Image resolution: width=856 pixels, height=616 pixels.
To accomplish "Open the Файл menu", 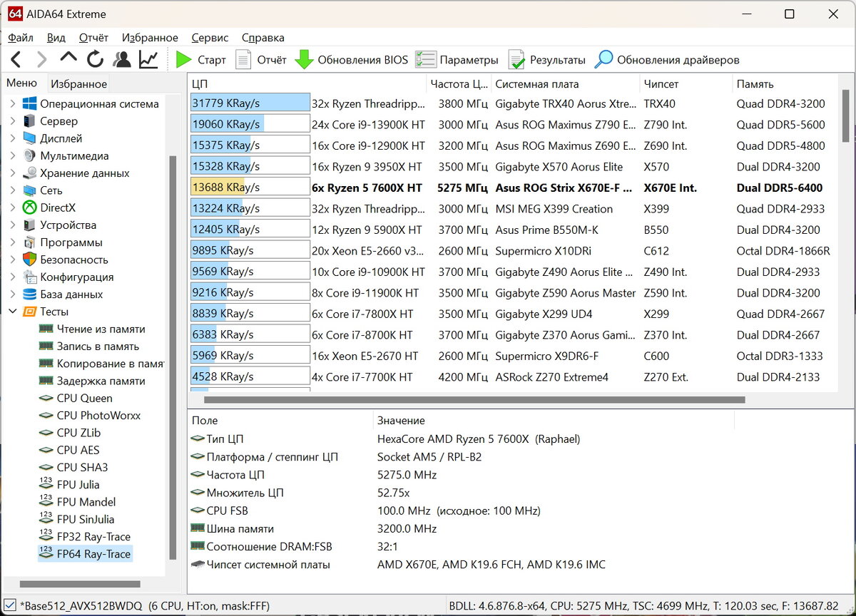I will point(21,38).
